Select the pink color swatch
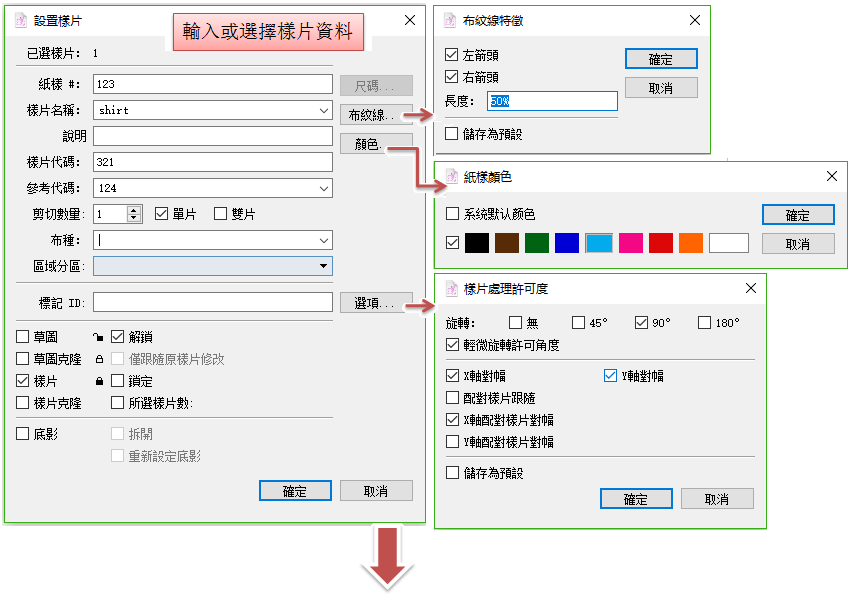The width and height of the screenshot is (851, 594). [630, 242]
